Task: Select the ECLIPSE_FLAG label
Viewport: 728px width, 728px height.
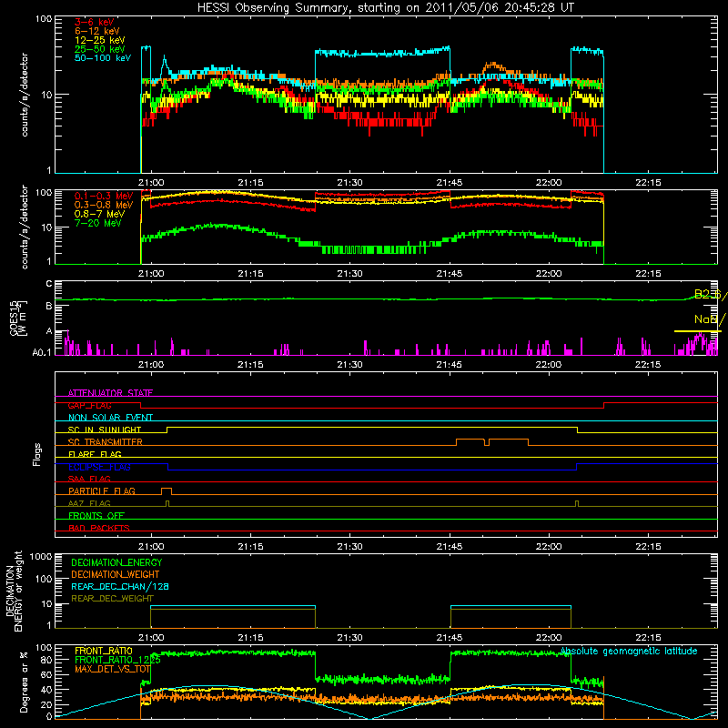Action: 99,467
